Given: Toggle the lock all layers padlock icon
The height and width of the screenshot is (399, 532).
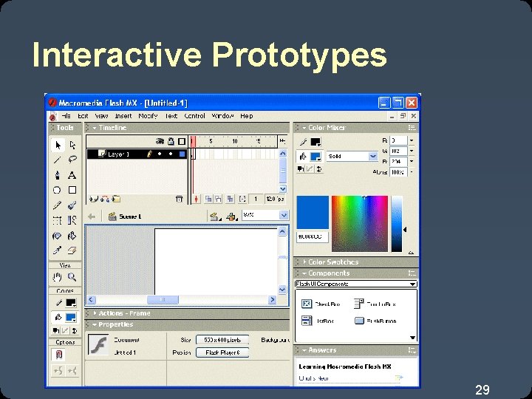Looking at the screenshot, I should click(171, 141).
